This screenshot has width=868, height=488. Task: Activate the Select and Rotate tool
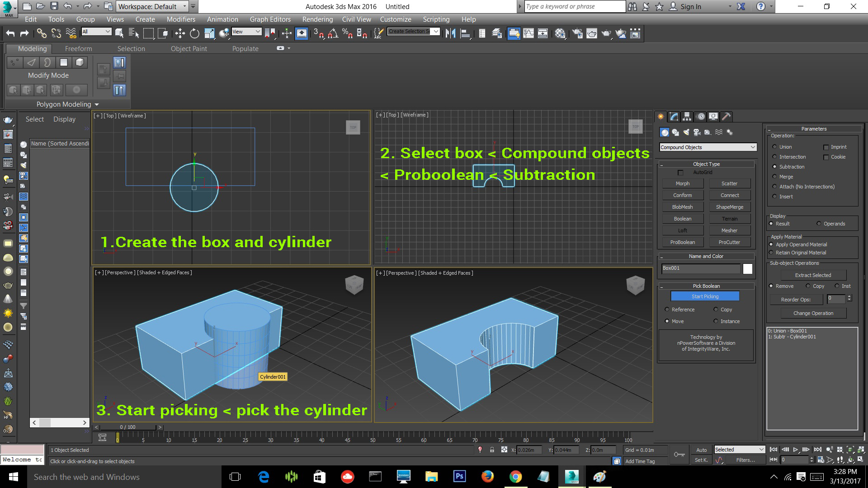coord(194,33)
